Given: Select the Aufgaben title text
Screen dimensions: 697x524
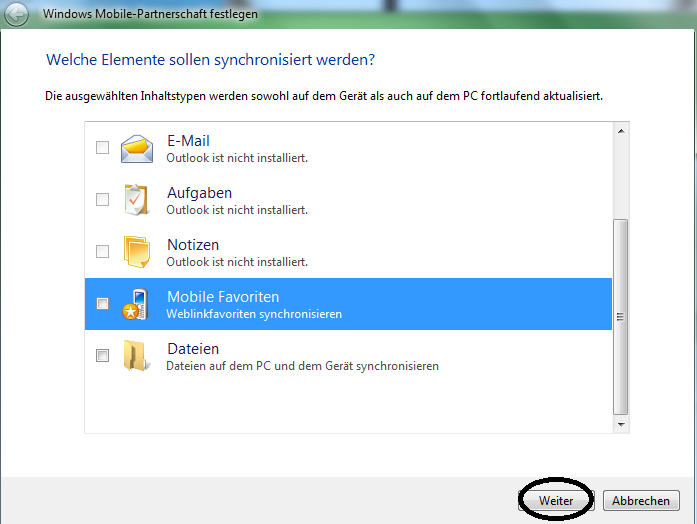Looking at the screenshot, I should coord(200,193).
